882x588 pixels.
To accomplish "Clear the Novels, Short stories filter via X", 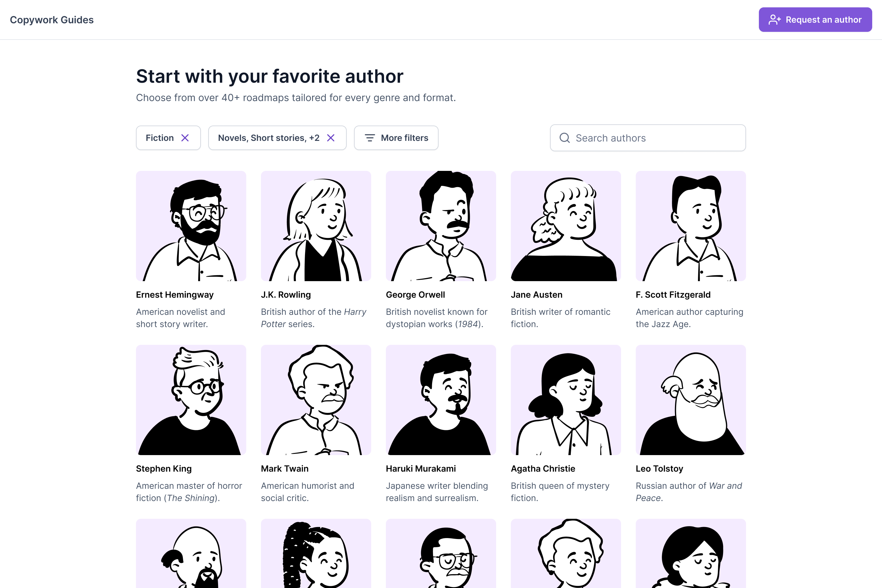I will [x=331, y=138].
